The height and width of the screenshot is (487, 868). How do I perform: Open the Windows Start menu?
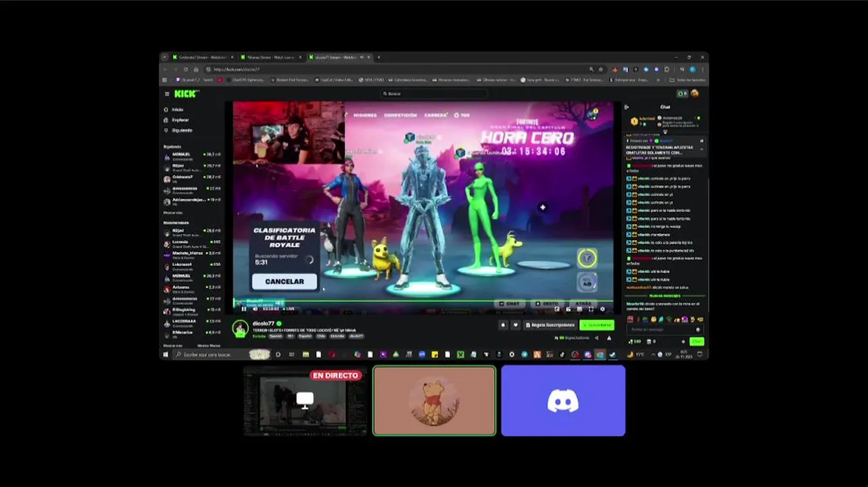165,354
